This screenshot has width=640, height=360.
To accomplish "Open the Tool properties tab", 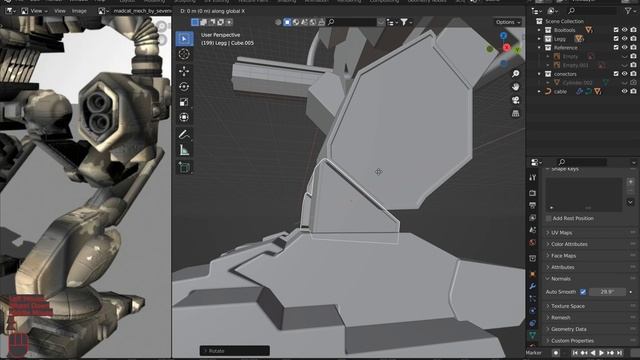I will pyautogui.click(x=532, y=178).
